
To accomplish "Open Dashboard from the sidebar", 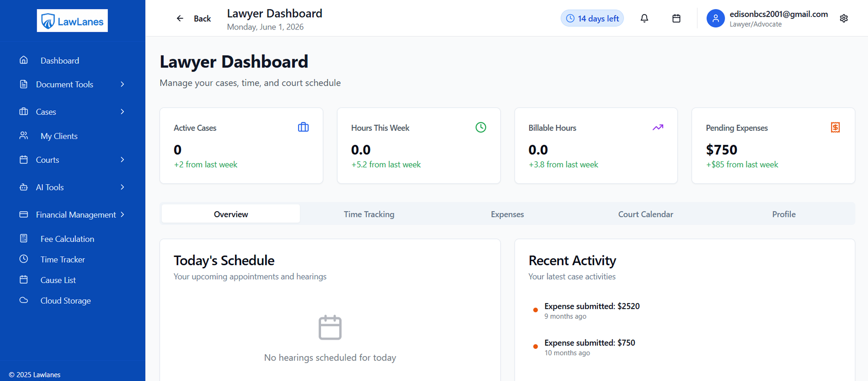I will [x=60, y=61].
